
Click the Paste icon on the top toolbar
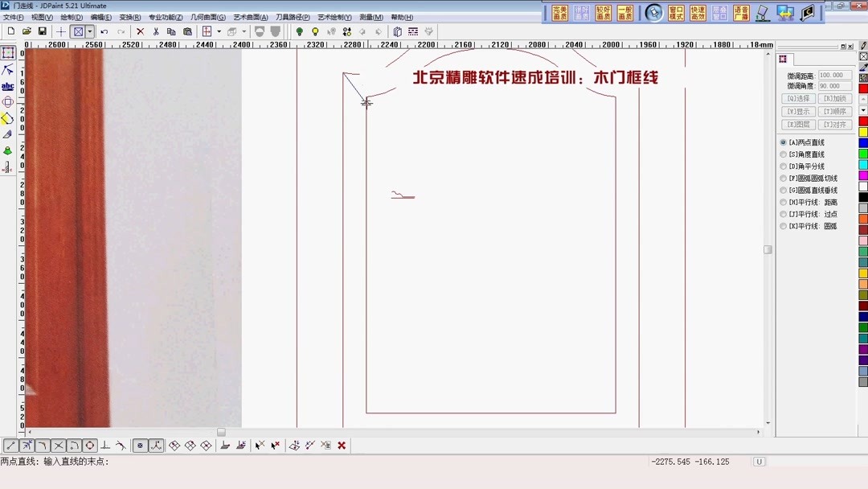tap(186, 31)
